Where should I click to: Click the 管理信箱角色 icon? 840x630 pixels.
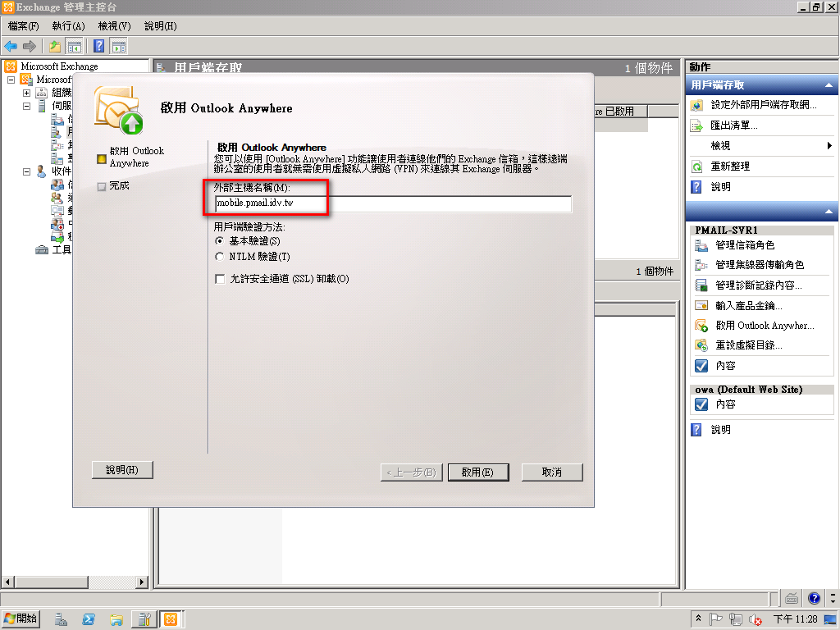pyautogui.click(x=701, y=245)
